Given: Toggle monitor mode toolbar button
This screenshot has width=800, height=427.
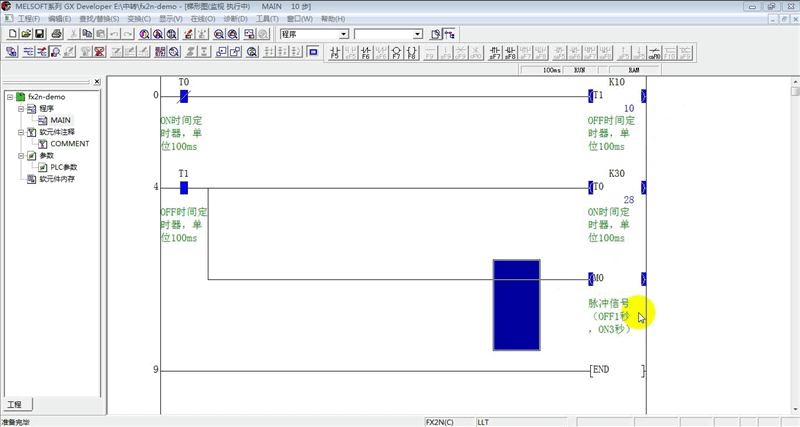Looking at the screenshot, I should coord(56,52).
